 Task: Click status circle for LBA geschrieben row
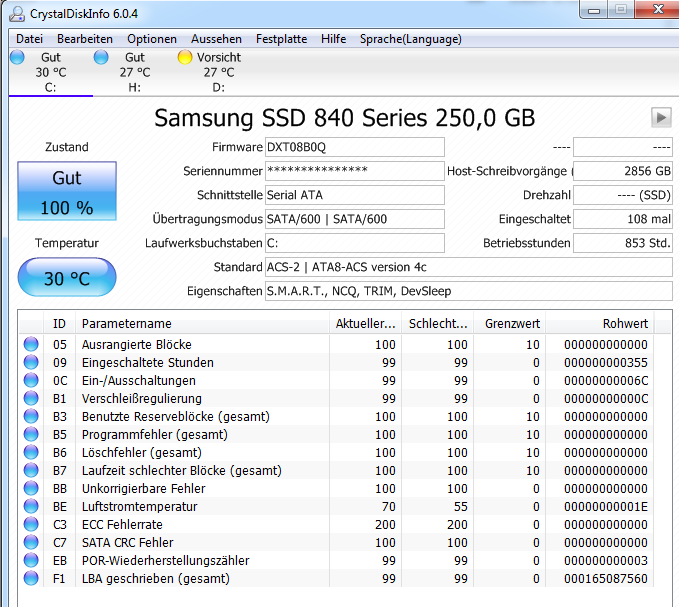click(x=31, y=578)
